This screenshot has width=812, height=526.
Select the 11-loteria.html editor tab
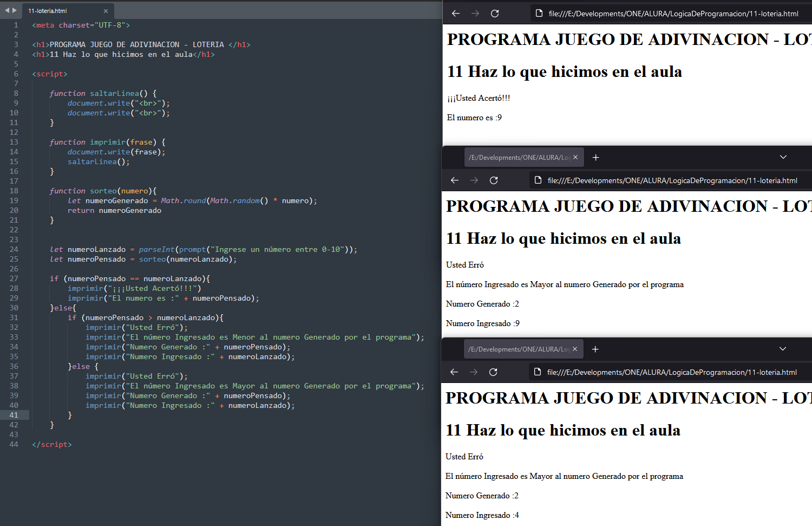click(67, 11)
